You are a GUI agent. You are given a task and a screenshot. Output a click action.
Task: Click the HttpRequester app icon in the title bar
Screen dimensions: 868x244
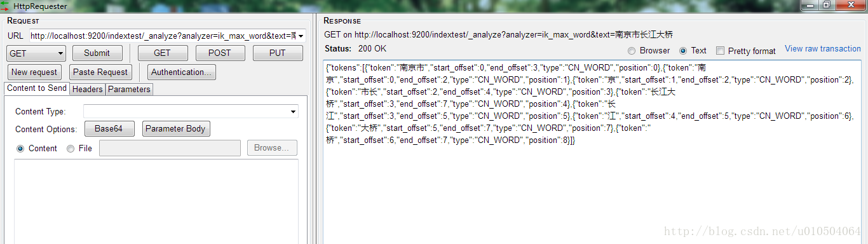tap(5, 6)
